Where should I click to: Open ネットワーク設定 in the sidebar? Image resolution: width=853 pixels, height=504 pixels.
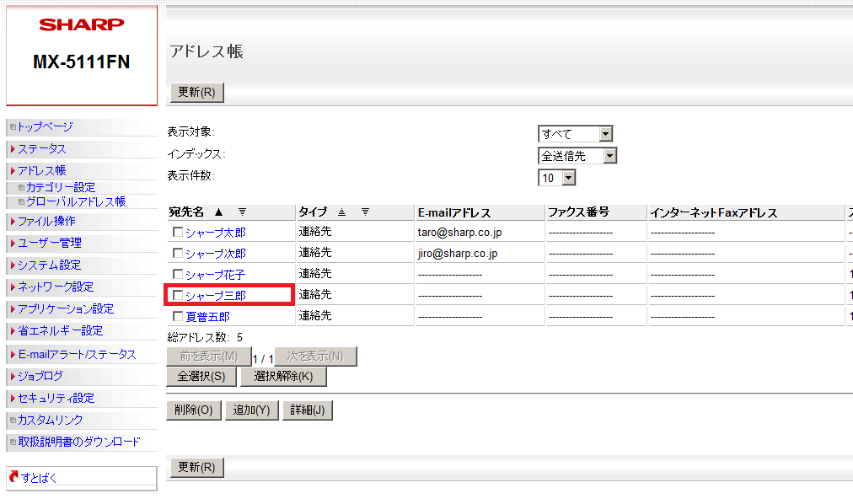[56, 287]
